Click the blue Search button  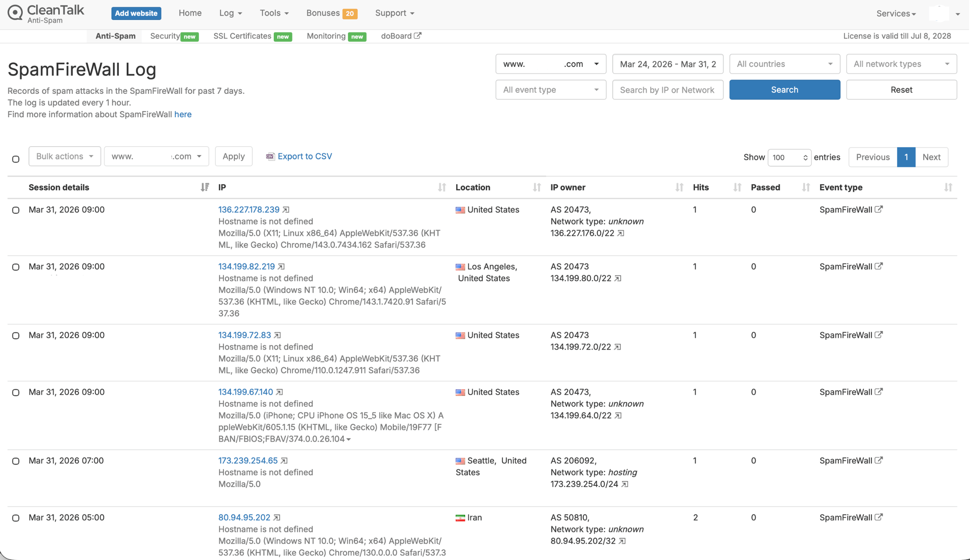pos(785,90)
